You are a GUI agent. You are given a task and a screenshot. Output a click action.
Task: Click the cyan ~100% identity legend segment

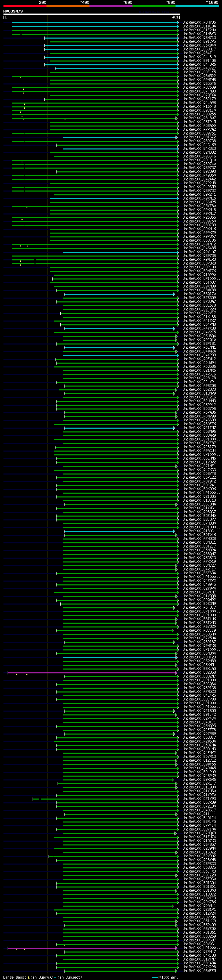[197, 6]
